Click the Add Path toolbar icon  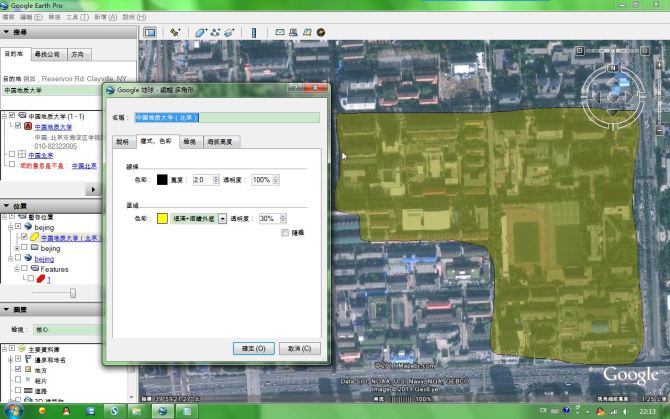215,32
